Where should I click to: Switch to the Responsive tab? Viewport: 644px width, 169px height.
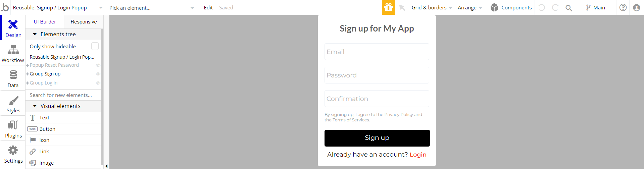pyautogui.click(x=84, y=22)
